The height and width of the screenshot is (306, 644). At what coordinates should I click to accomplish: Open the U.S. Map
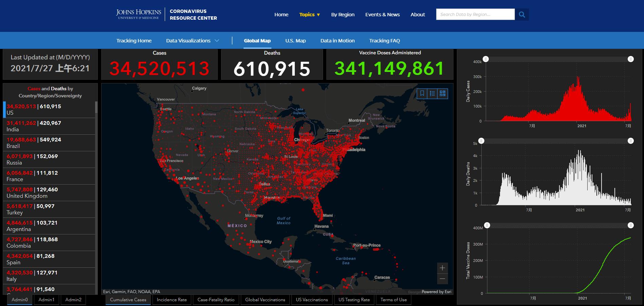click(x=296, y=41)
